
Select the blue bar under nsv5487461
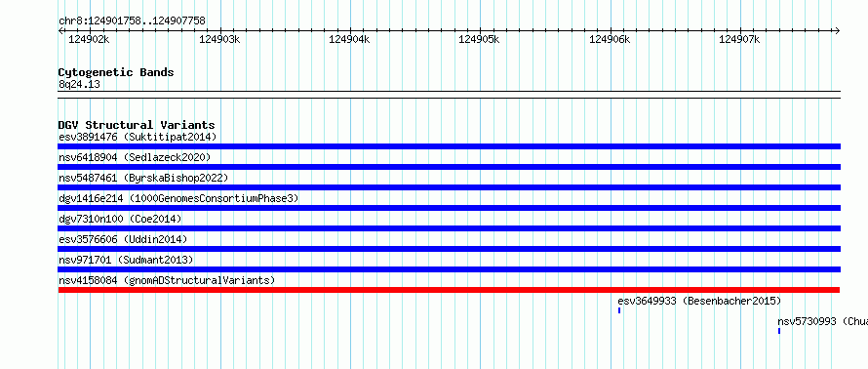(x=449, y=187)
